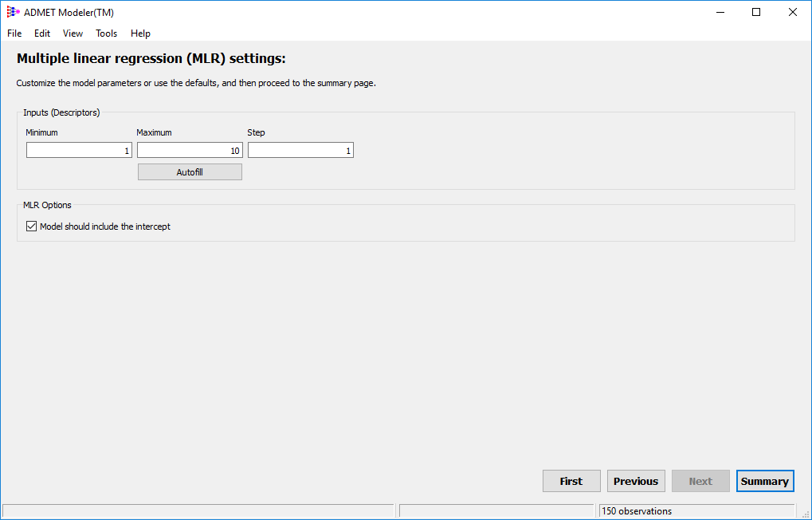Screen dimensions: 812x520
Task: Open the View menu
Action: [73, 33]
